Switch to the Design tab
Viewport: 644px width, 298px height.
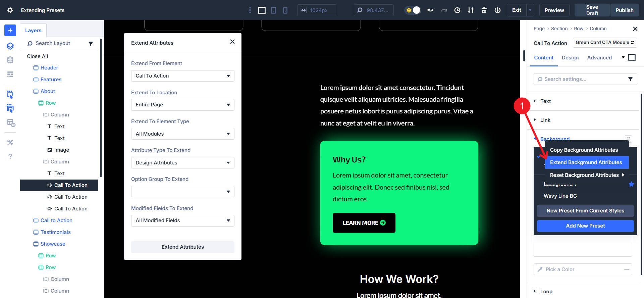coord(570,58)
